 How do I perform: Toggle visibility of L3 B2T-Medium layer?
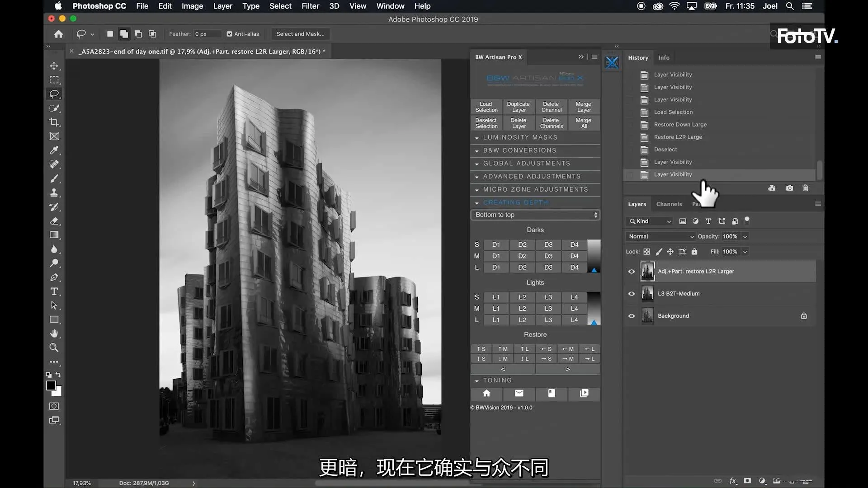coord(631,293)
